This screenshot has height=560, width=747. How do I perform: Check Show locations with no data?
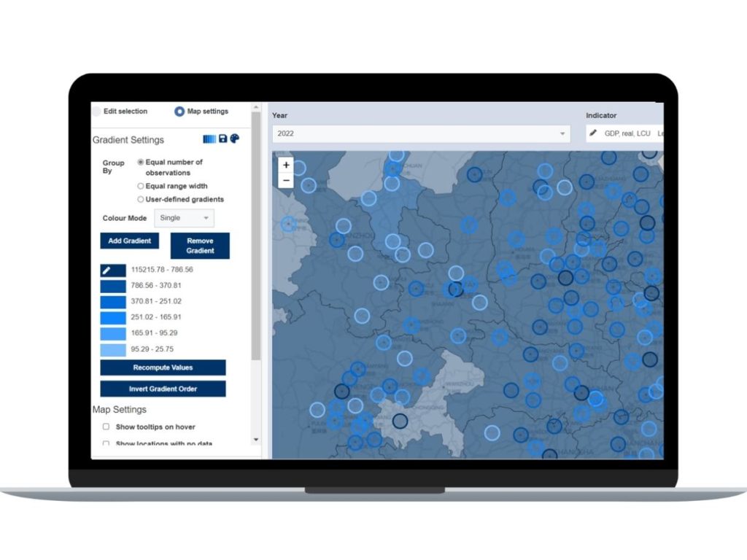[x=106, y=443]
